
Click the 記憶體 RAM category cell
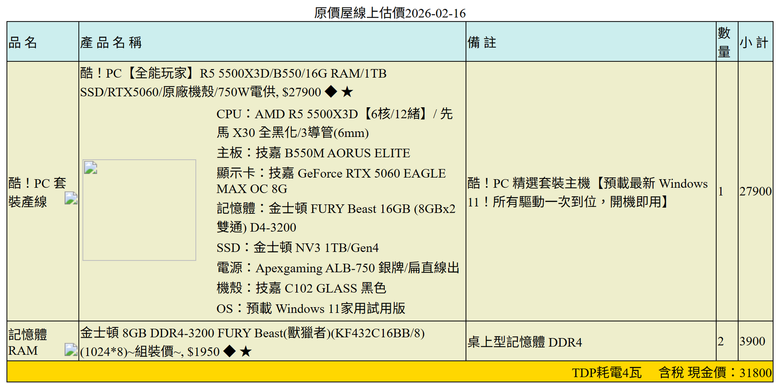[42, 341]
